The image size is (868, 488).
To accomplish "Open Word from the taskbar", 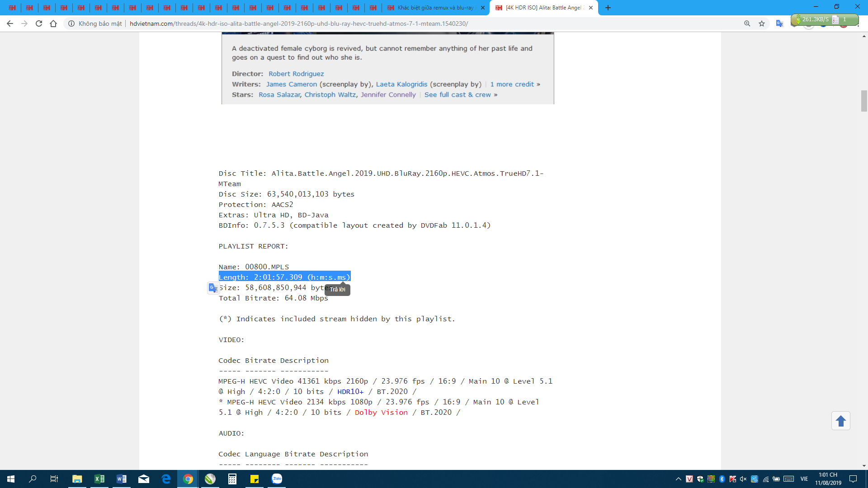I will coord(121,479).
